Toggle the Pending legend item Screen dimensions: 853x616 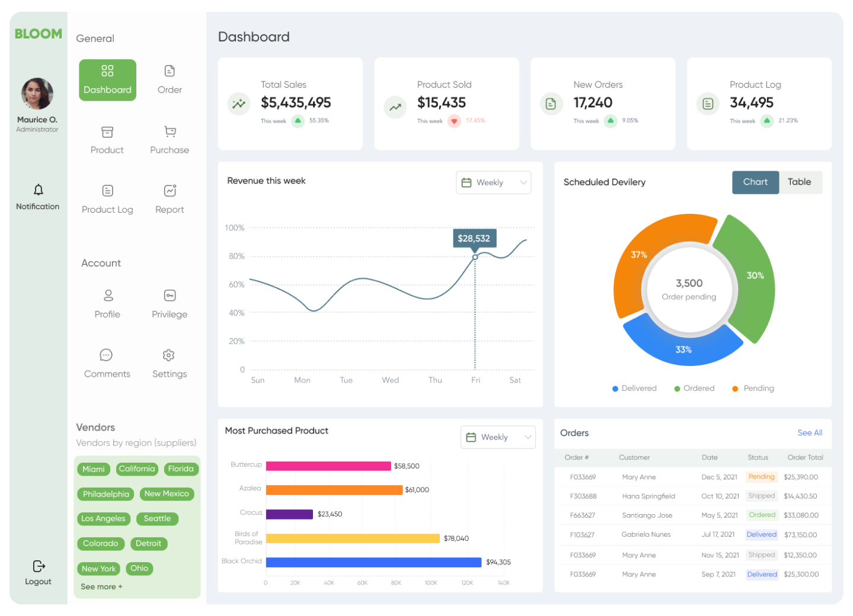752,388
